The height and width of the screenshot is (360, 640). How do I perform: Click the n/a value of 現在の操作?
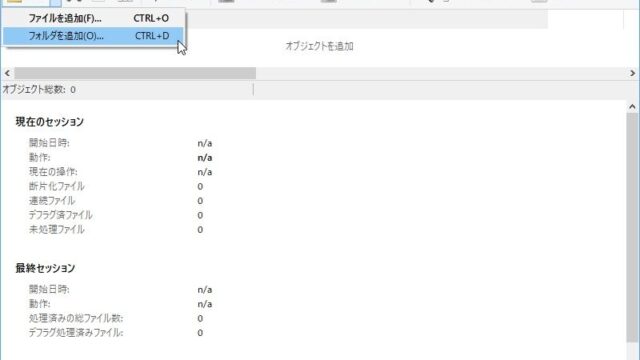click(x=204, y=172)
